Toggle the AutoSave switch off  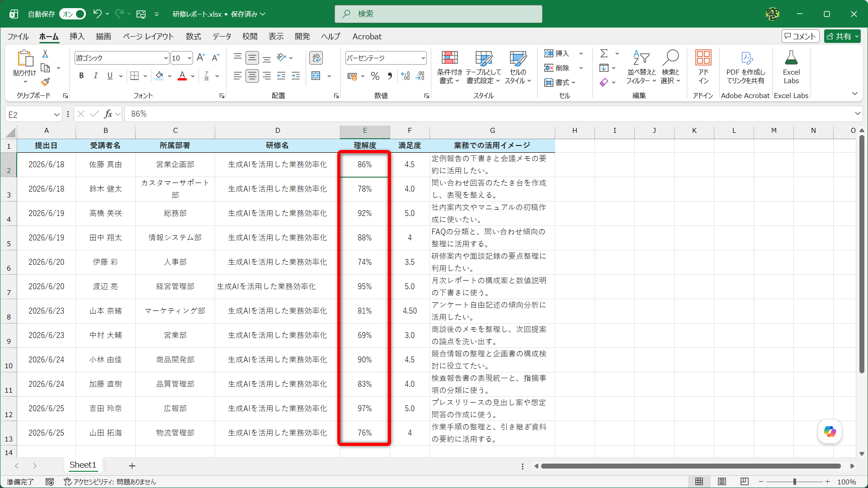point(72,14)
